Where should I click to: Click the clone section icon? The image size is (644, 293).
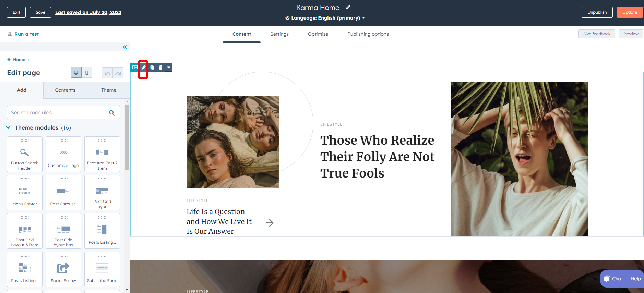point(152,68)
